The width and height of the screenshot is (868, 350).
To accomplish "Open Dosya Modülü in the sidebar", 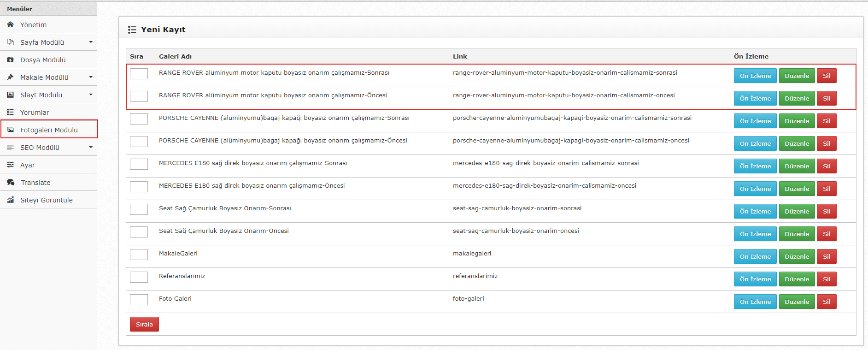I will pos(48,59).
